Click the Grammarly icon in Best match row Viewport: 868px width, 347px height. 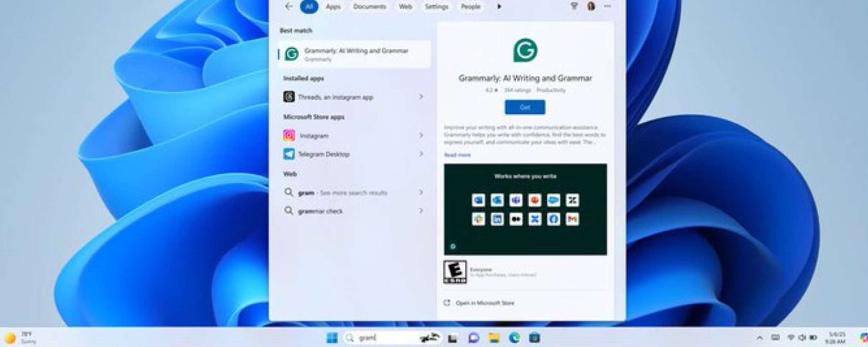pyautogui.click(x=292, y=54)
